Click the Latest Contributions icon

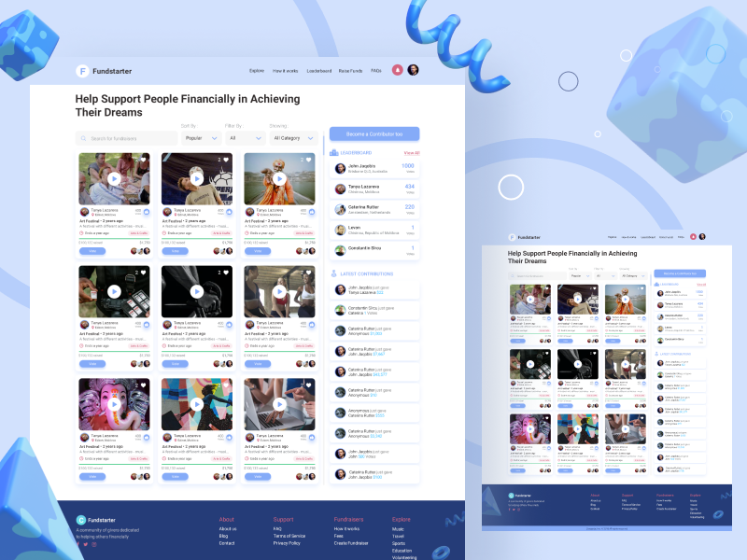(x=333, y=273)
